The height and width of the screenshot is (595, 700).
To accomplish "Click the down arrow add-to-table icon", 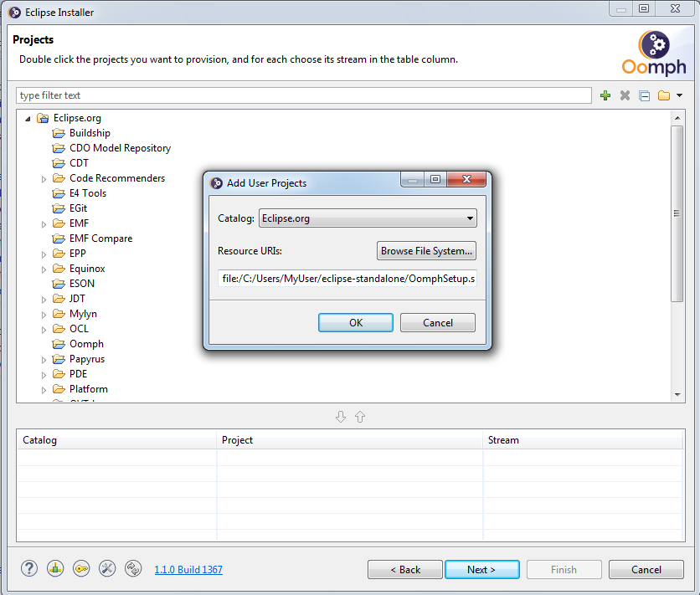I will point(341,417).
